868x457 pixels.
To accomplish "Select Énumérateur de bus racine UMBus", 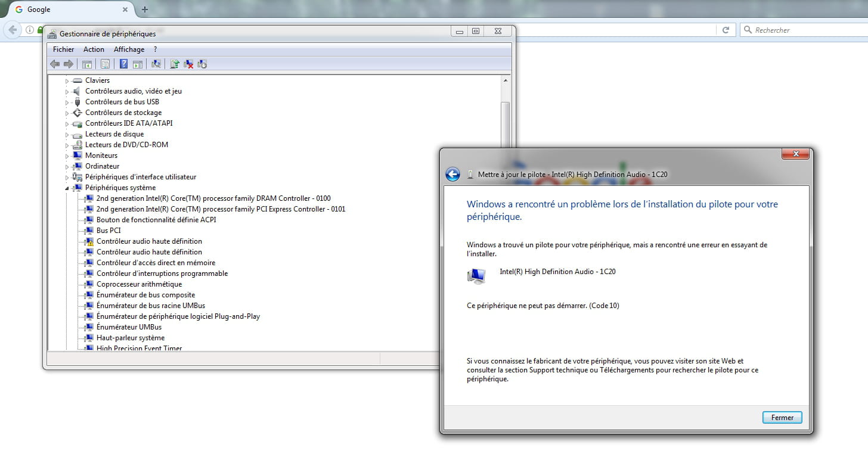I will click(x=150, y=306).
